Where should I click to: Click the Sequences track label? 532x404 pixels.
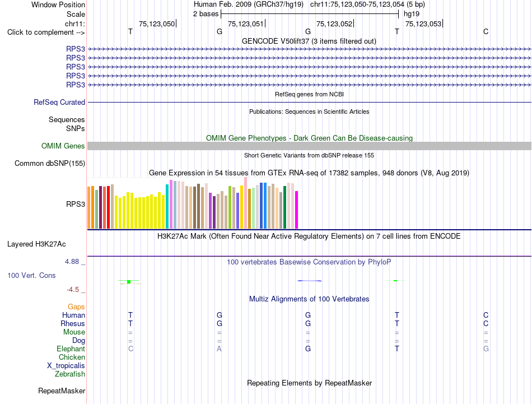tap(67, 119)
